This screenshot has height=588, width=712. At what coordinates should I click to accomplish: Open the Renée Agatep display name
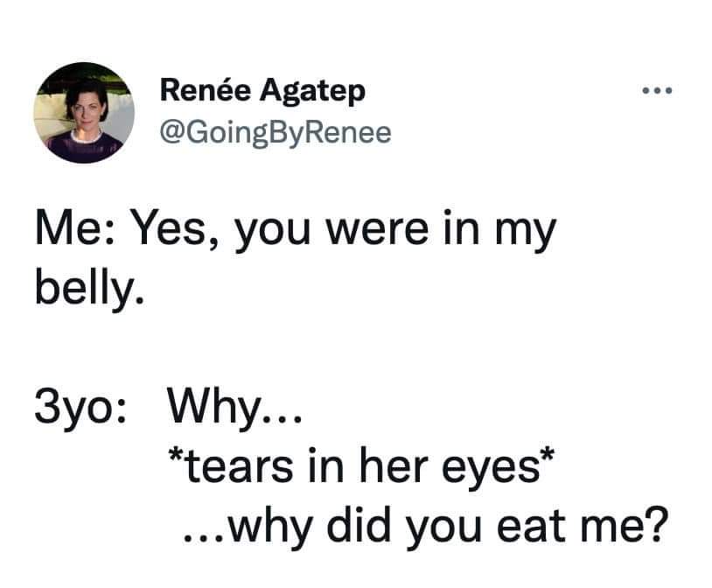coord(262,90)
